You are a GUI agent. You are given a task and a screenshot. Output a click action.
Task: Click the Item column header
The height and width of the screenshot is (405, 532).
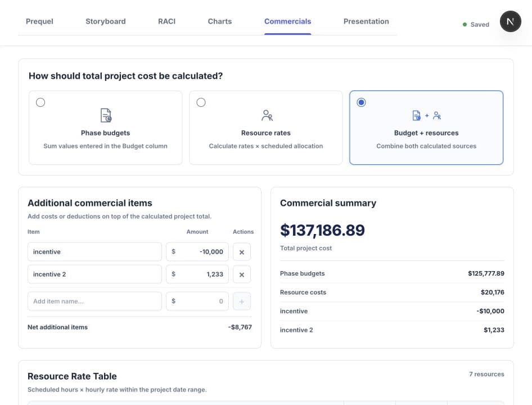33,232
